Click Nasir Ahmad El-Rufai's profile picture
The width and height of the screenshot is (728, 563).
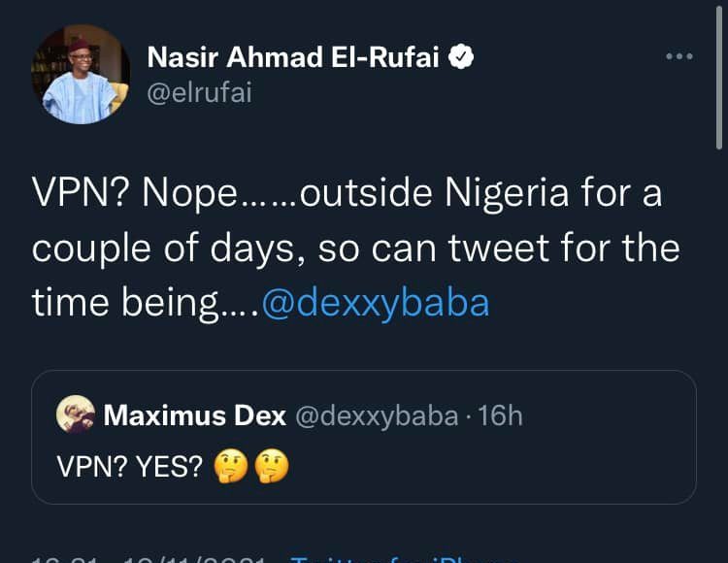pyautogui.click(x=81, y=75)
